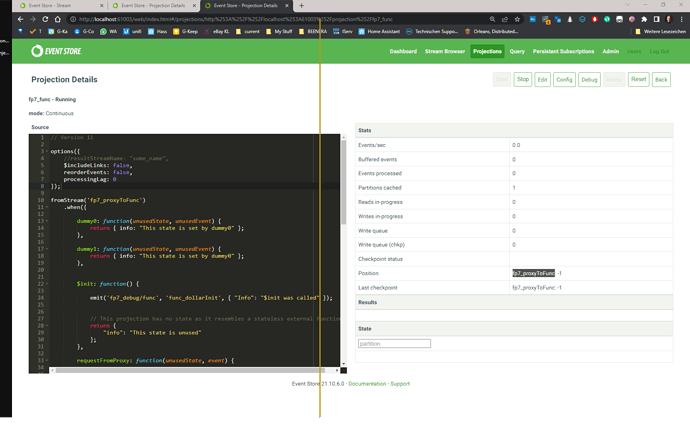Open the unifi bookmark
The width and height of the screenshot is (690, 427).
coord(132,32)
